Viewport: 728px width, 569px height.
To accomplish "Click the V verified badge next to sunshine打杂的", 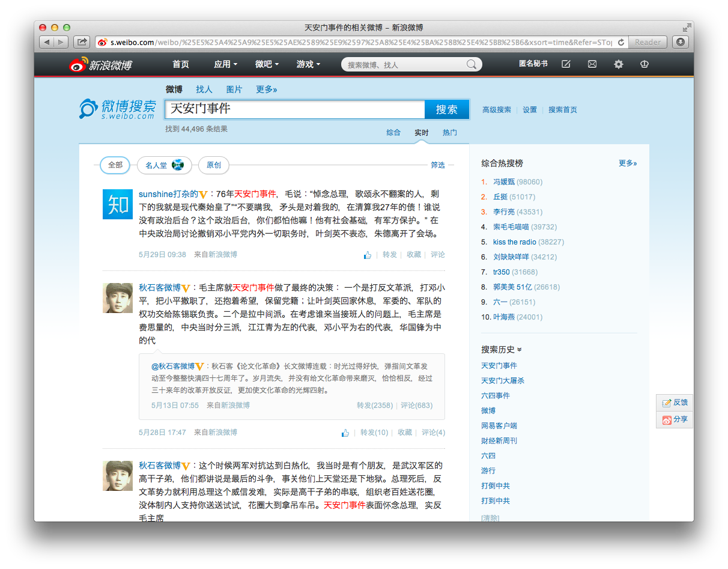I will click(x=203, y=195).
